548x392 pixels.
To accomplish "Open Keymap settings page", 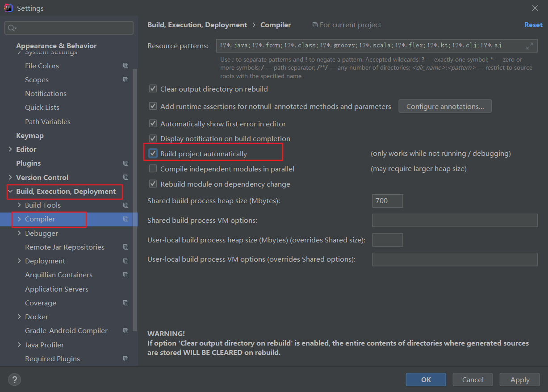I will pyautogui.click(x=30, y=135).
